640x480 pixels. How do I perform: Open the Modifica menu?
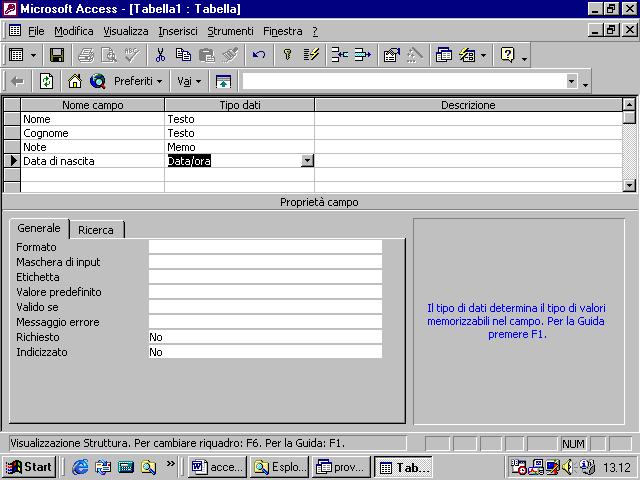click(x=74, y=31)
